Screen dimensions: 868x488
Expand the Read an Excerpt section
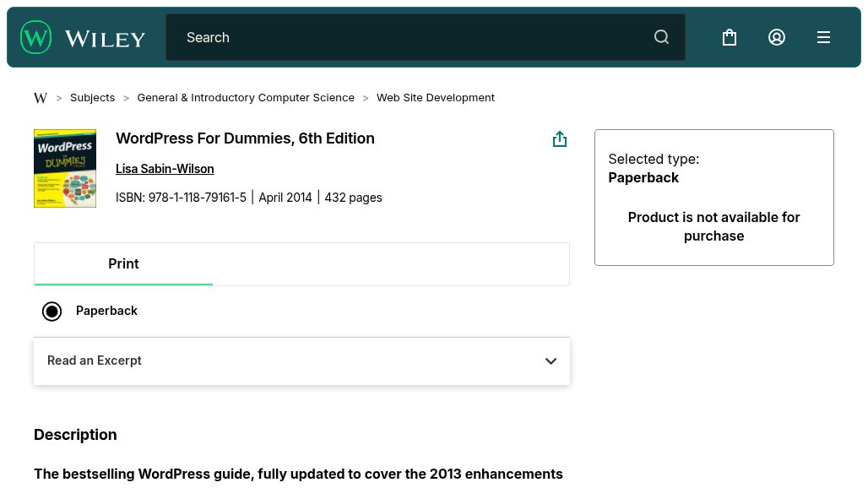95,361
